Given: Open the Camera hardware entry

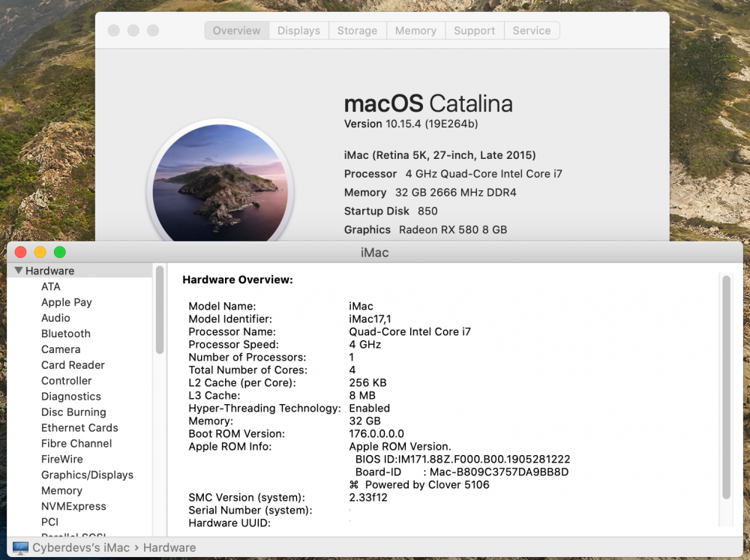Looking at the screenshot, I should click(61, 349).
